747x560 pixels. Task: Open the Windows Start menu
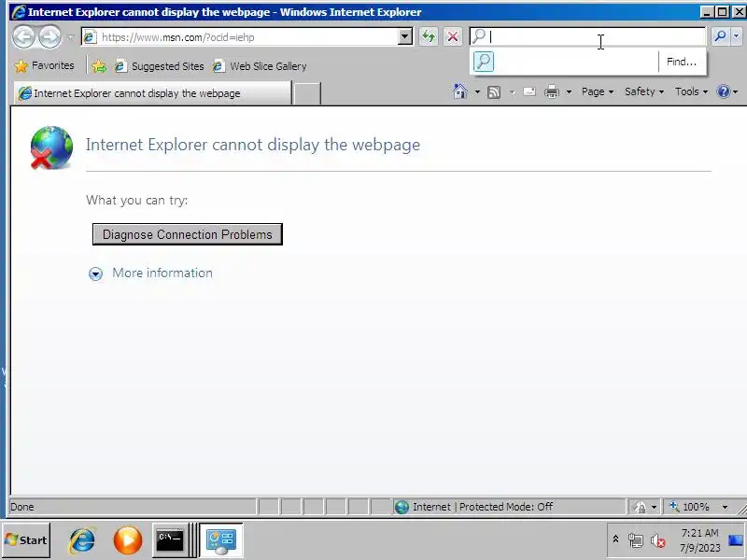[26, 540]
